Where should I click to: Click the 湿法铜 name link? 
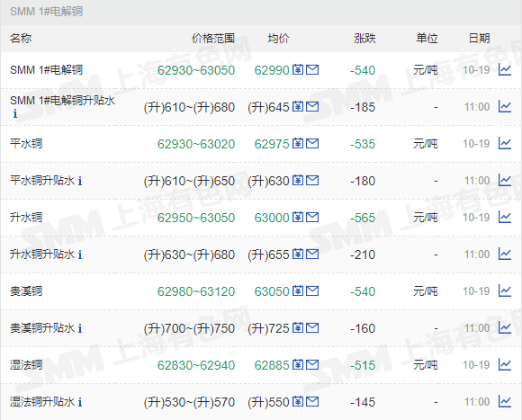[x=26, y=365]
